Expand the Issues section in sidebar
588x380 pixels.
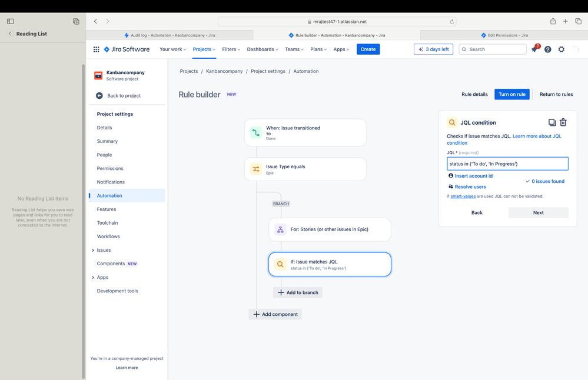93,250
